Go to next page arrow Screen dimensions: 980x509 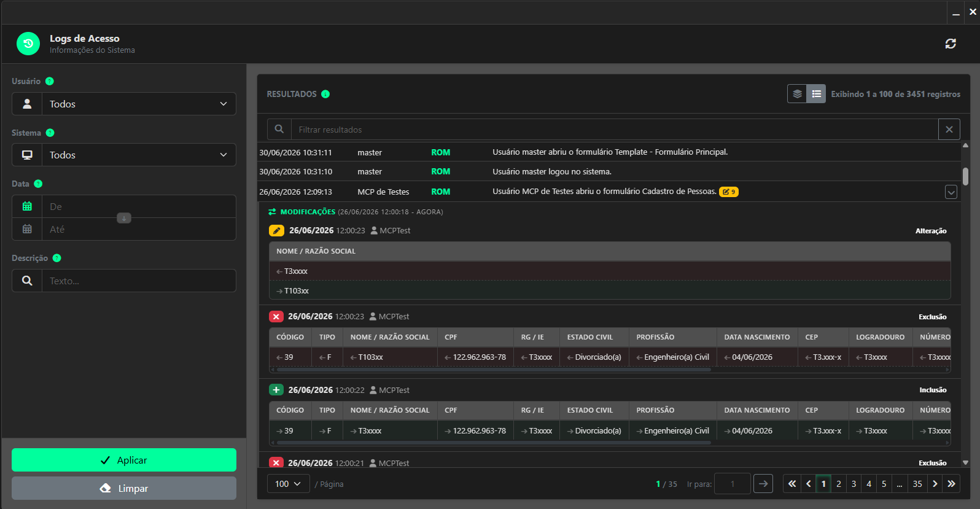pos(935,484)
